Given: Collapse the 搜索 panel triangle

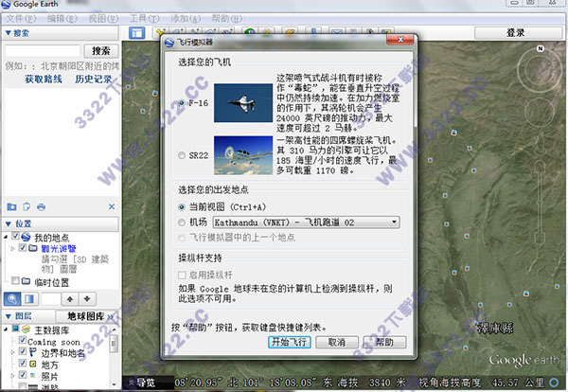Looking at the screenshot, I should pyautogui.click(x=8, y=33).
